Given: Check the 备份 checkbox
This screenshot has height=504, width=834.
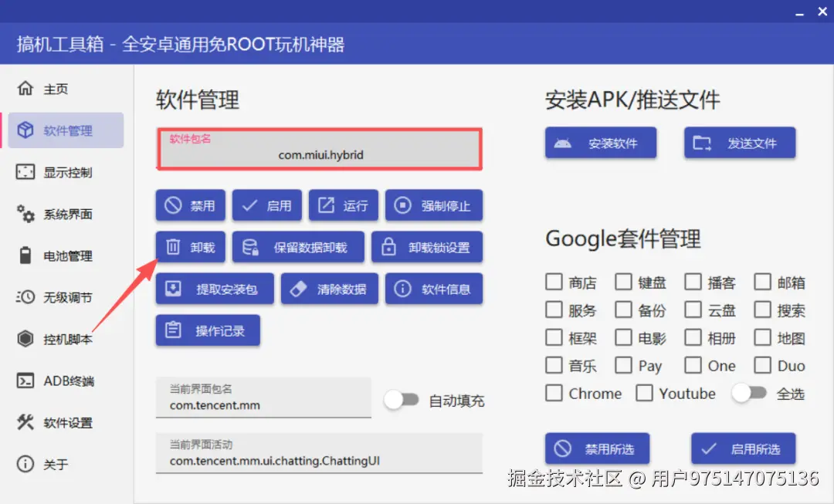Looking at the screenshot, I should point(623,310).
